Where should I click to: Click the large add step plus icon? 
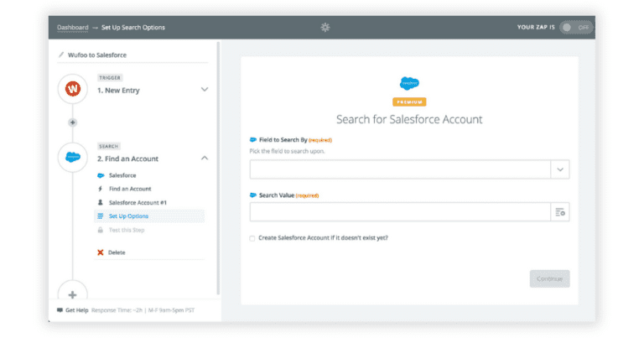coord(73,294)
